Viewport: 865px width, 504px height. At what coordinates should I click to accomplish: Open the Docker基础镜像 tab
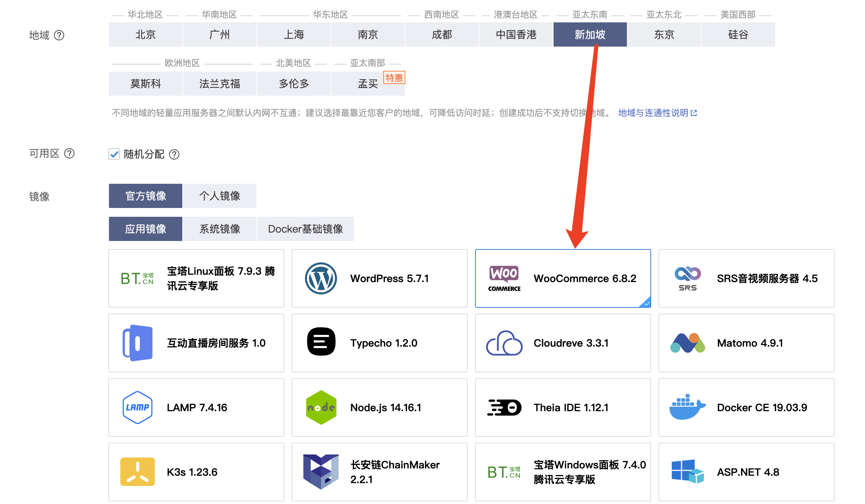(305, 229)
